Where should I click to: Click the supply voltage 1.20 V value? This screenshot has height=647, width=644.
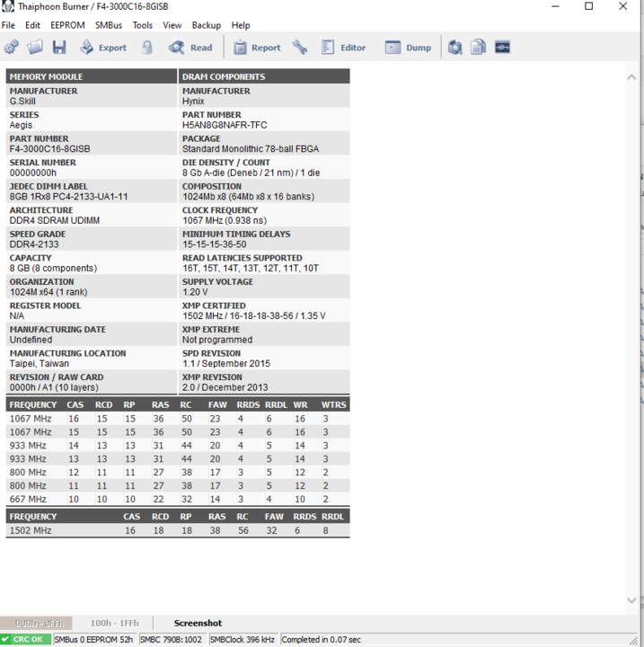pyautogui.click(x=195, y=292)
